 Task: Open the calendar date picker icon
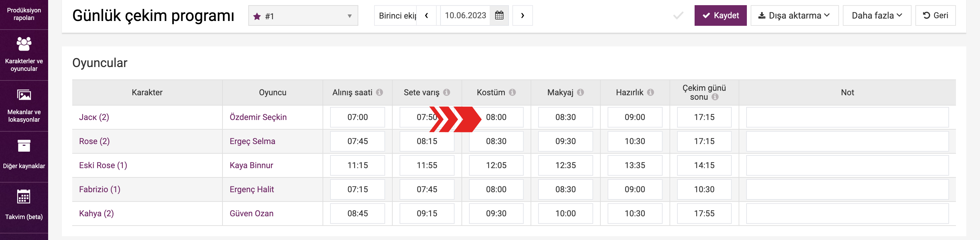click(x=499, y=15)
